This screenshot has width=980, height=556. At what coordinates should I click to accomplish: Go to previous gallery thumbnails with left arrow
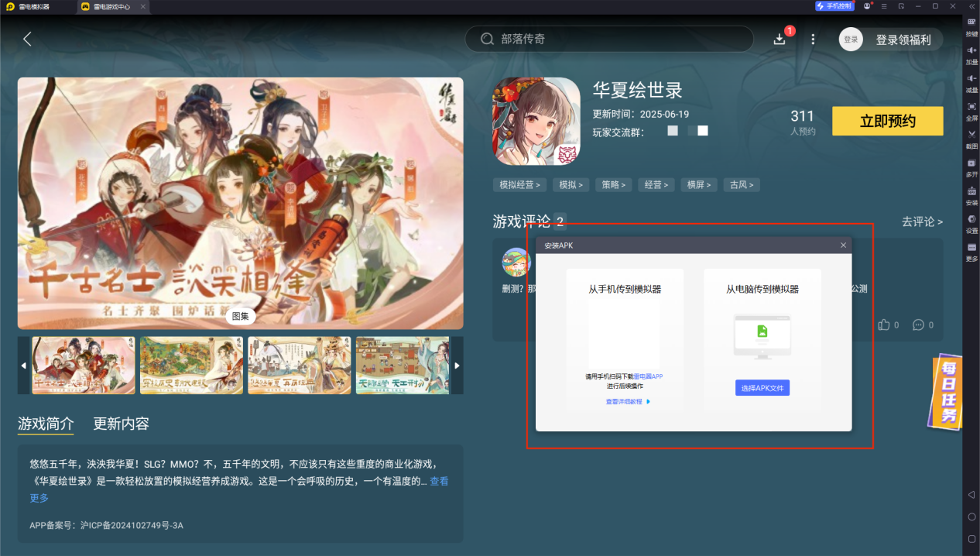(23, 366)
